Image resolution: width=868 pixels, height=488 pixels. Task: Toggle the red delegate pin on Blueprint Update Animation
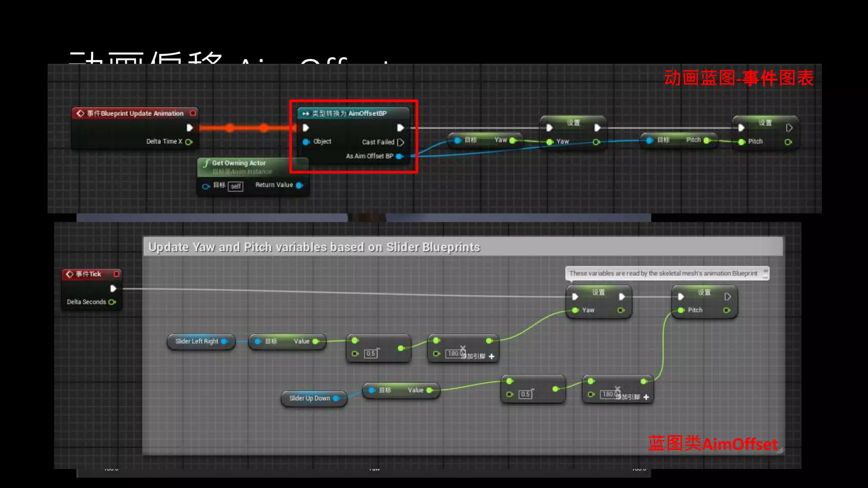click(193, 113)
